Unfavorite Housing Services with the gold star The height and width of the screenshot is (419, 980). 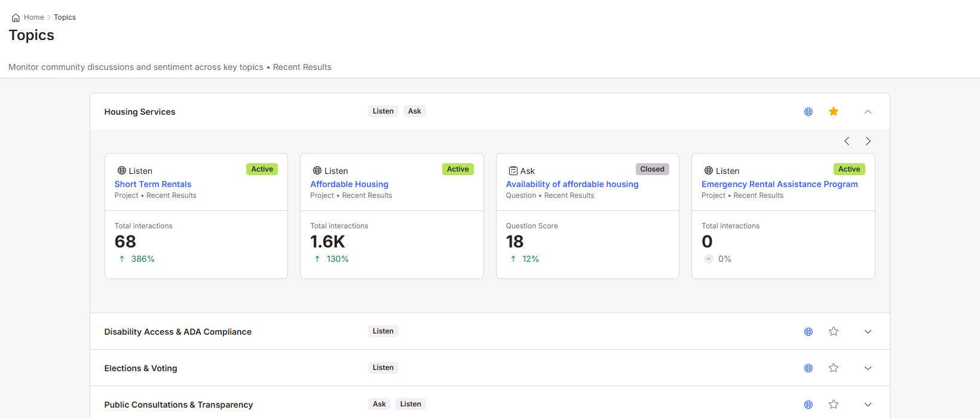click(x=834, y=112)
